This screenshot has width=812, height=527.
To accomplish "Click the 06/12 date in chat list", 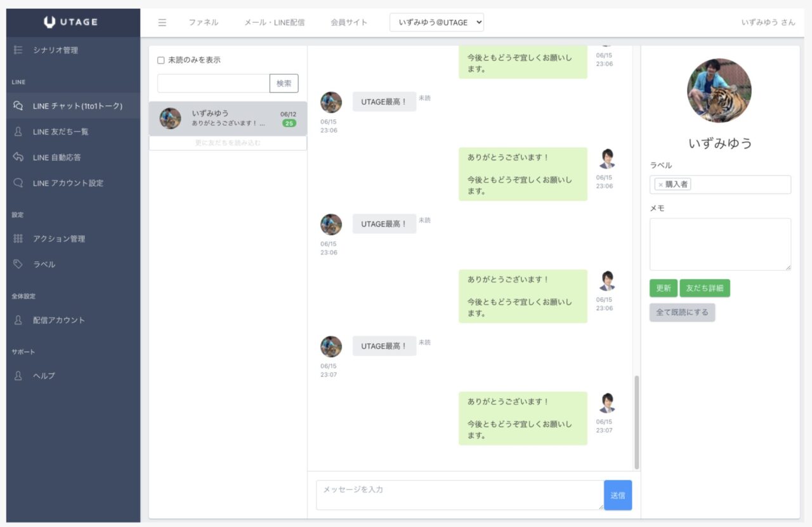I will point(288,114).
